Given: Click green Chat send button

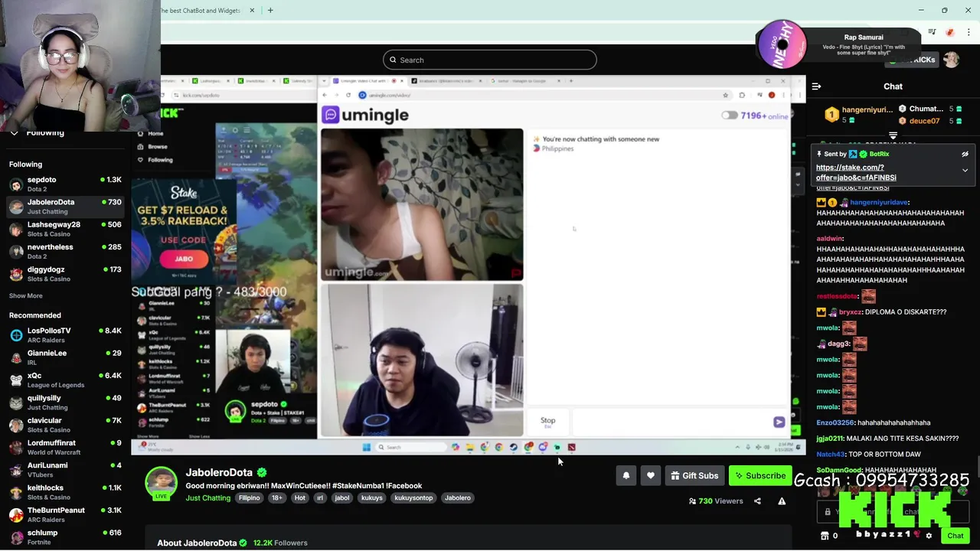Looking at the screenshot, I should [x=955, y=536].
